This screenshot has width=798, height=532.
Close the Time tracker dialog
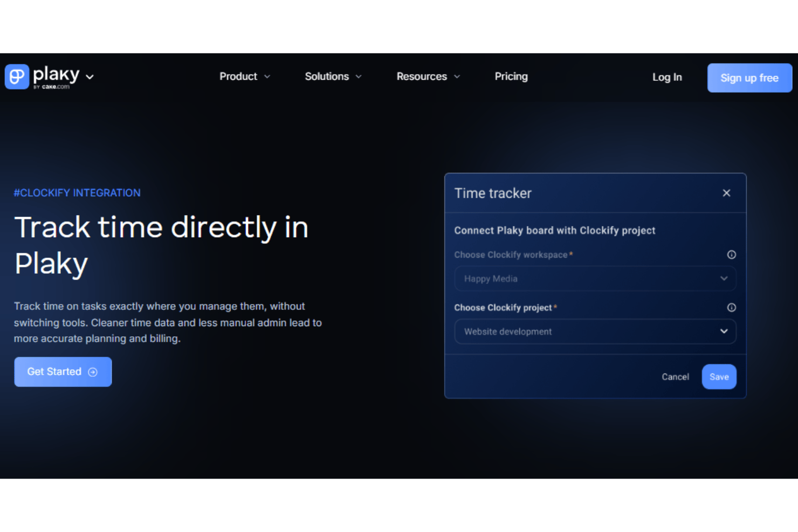click(x=726, y=193)
